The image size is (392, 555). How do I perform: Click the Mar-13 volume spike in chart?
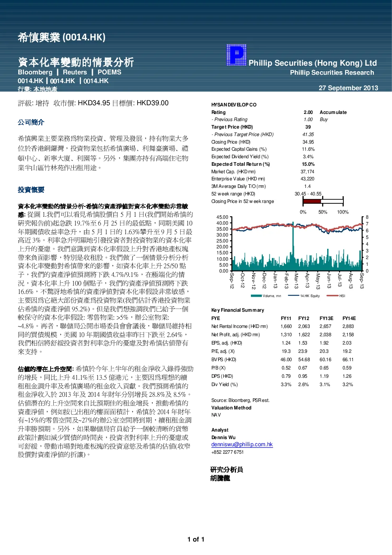pyautogui.click(x=293, y=245)
